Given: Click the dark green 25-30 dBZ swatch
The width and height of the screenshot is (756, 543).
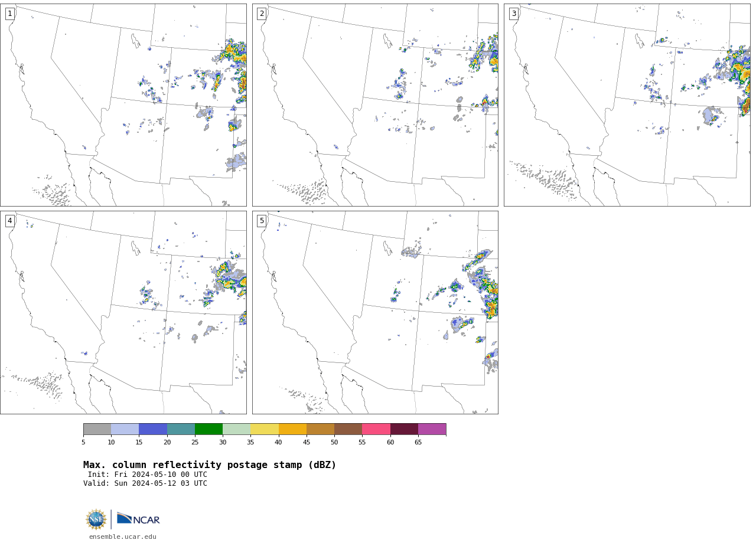Looking at the screenshot, I should 208,429.
